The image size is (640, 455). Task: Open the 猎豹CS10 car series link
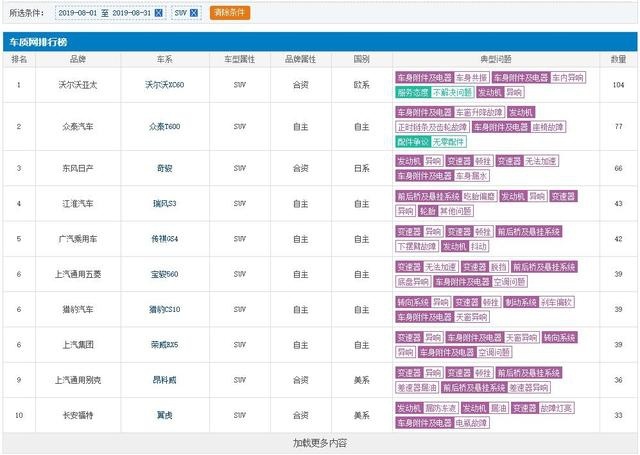[x=164, y=309]
